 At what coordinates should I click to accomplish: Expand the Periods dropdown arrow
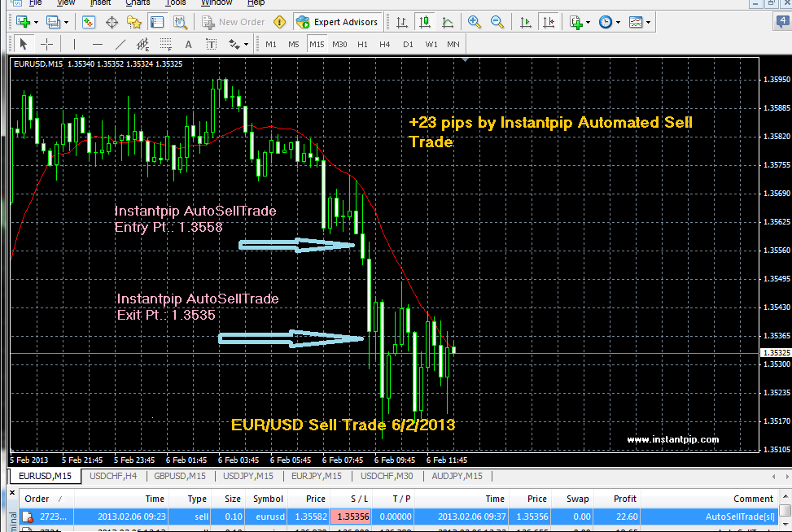tap(618, 22)
